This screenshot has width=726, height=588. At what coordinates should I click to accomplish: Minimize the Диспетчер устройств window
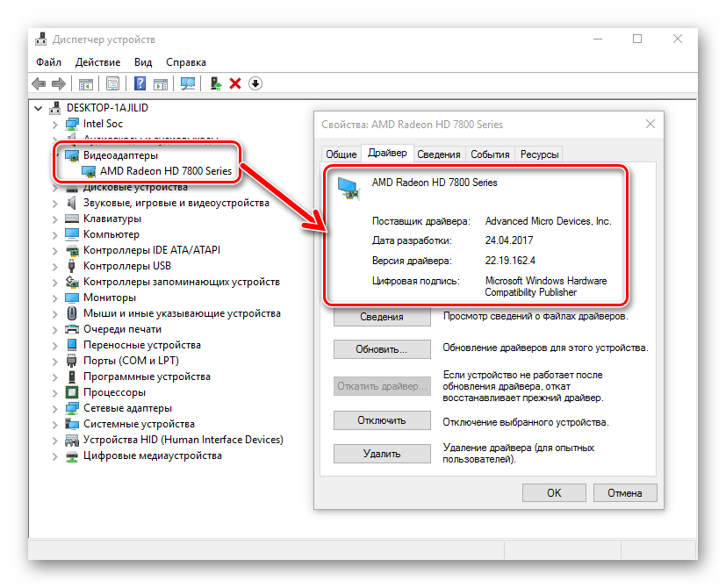(598, 39)
